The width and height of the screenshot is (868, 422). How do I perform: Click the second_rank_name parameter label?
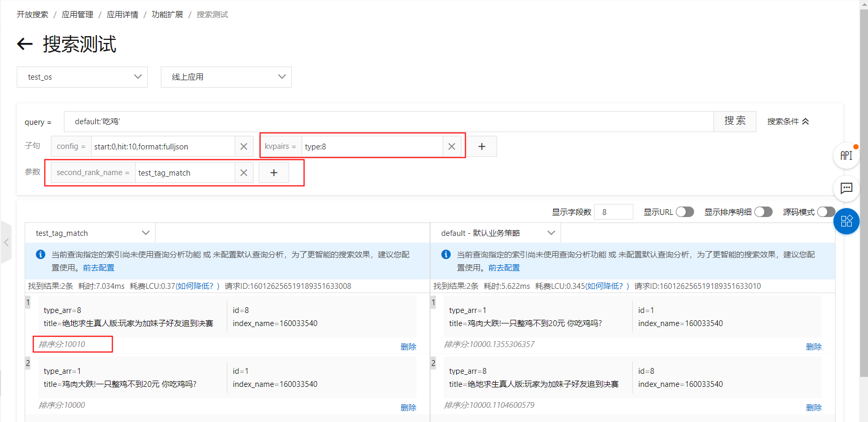(93, 173)
